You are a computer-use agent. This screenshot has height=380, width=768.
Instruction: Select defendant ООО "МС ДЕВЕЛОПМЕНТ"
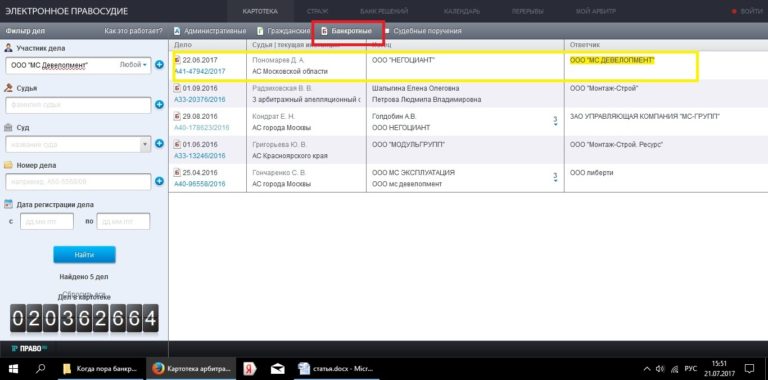[612, 60]
